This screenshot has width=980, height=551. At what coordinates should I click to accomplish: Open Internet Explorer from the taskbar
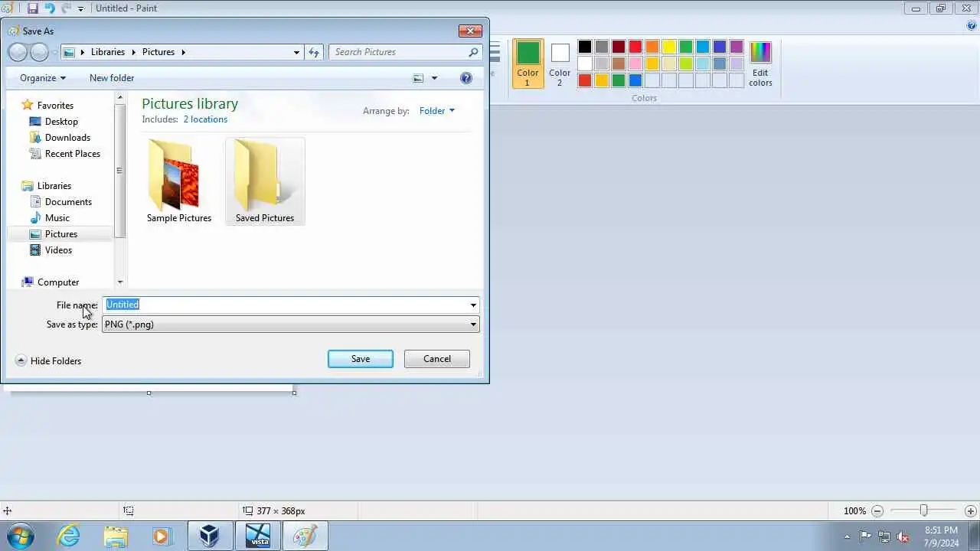pos(69,536)
